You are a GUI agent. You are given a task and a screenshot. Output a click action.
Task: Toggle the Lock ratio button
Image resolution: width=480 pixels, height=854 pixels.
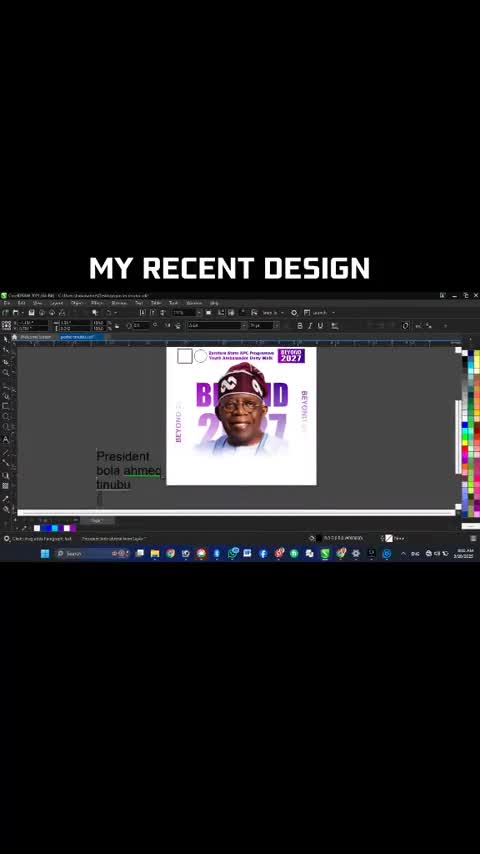pyautogui.click(x=117, y=326)
